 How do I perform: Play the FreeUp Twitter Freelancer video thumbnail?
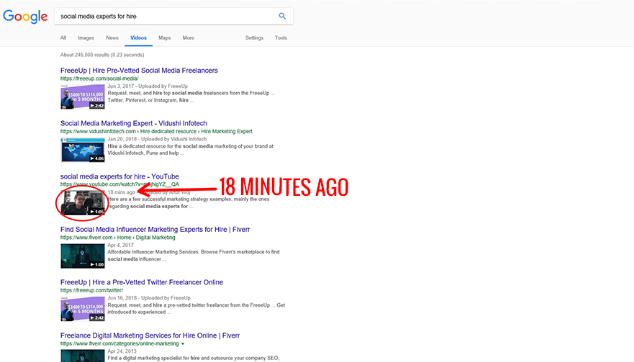(82, 309)
